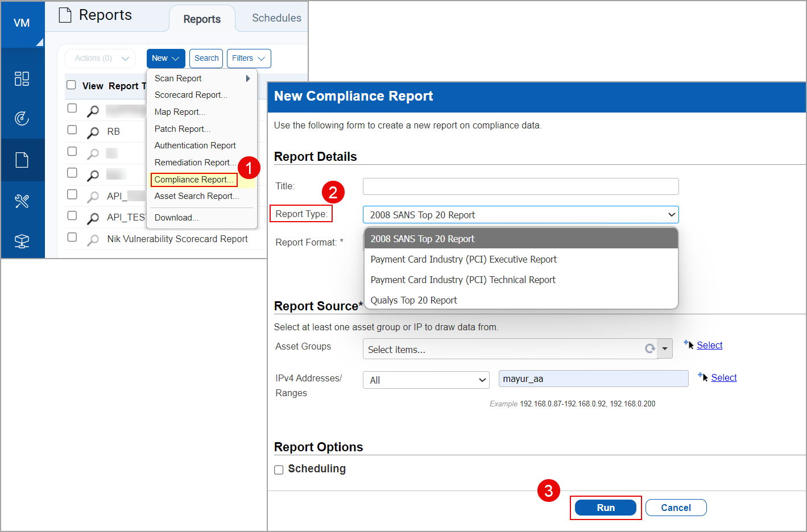Viewport: 807px width, 532px height.
Task: Select all reports via the header checkbox
Action: pyautogui.click(x=72, y=85)
